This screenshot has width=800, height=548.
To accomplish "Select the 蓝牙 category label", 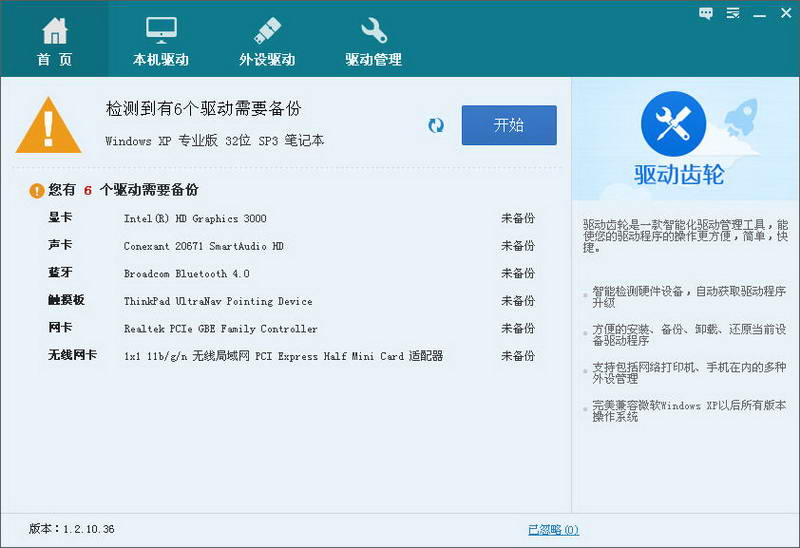I will point(60,272).
